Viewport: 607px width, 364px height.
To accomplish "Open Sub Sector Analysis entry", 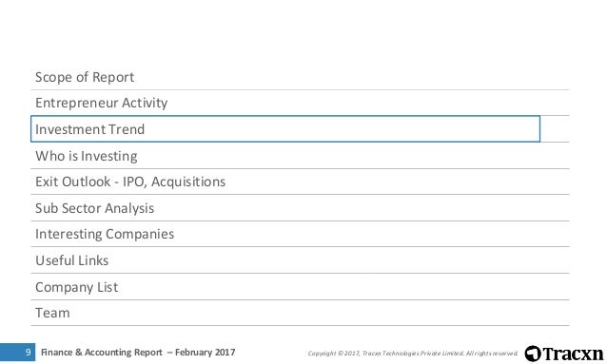I will pyautogui.click(x=300, y=208).
